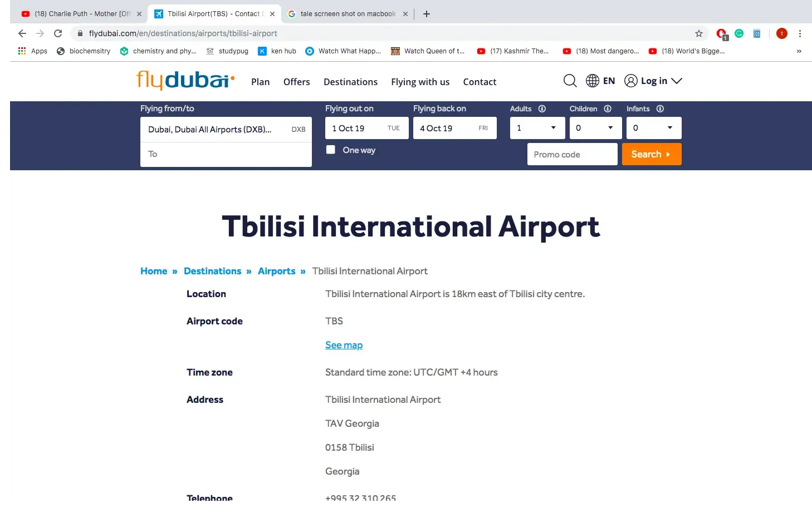812x513 pixels.
Task: Open the Watch What Happ... bookmark
Action: pyautogui.click(x=343, y=51)
